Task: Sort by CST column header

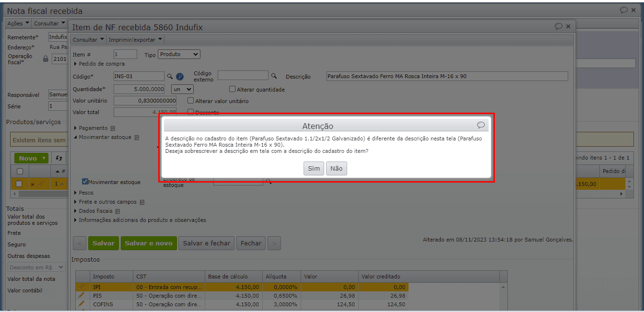Action: [169, 277]
